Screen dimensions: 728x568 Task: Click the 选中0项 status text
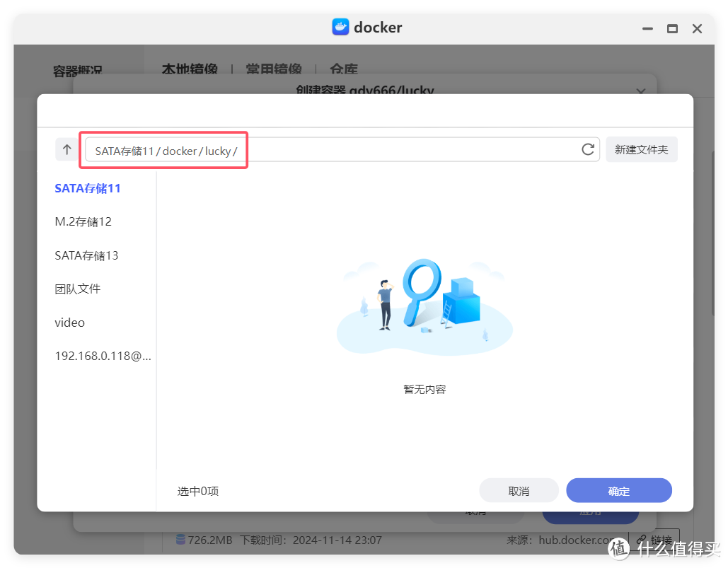pyautogui.click(x=198, y=491)
